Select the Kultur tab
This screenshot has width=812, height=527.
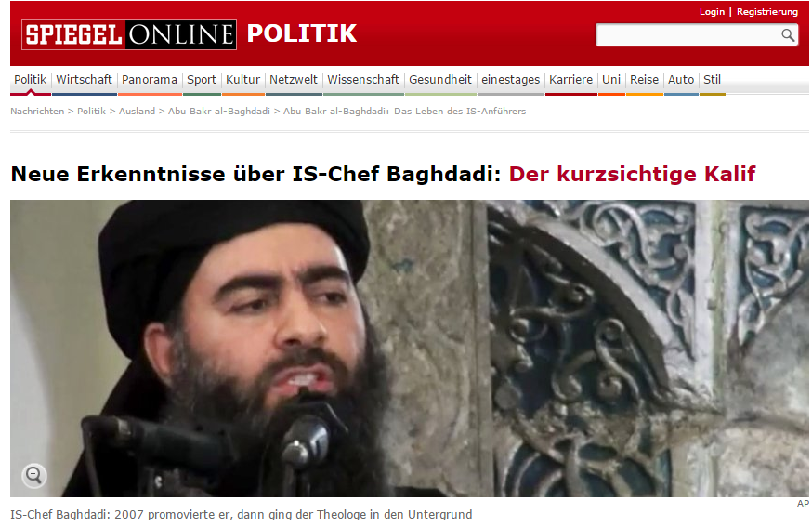pyautogui.click(x=242, y=80)
